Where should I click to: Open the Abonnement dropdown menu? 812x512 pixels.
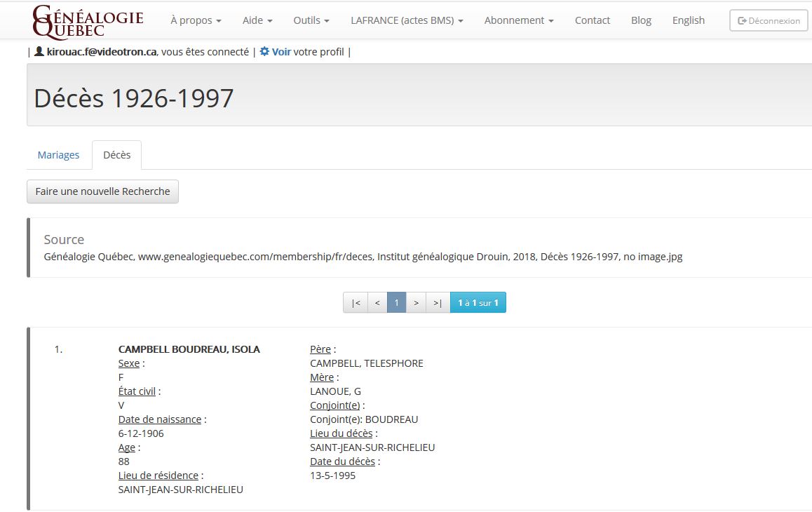(x=519, y=20)
